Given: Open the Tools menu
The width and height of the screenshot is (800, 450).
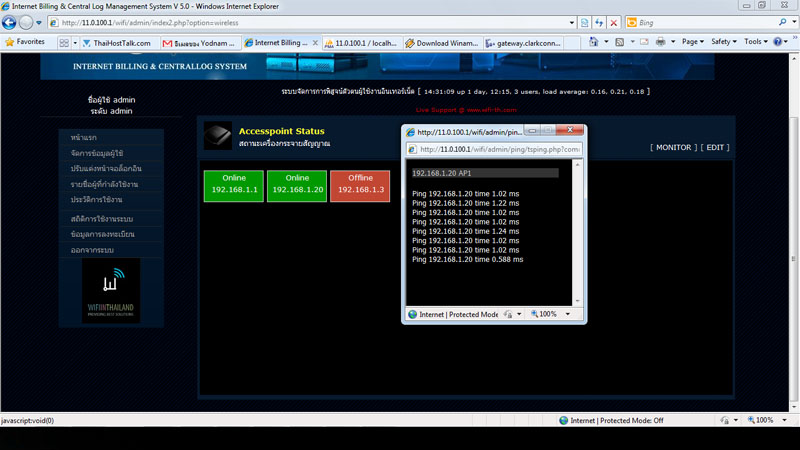Looking at the screenshot, I should click(755, 42).
